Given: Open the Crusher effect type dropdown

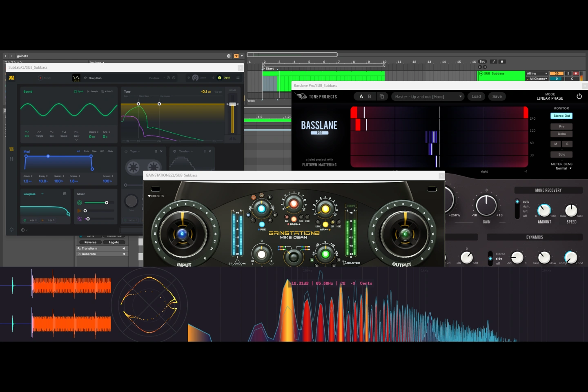Looking at the screenshot, I should pyautogui.click(x=186, y=151).
